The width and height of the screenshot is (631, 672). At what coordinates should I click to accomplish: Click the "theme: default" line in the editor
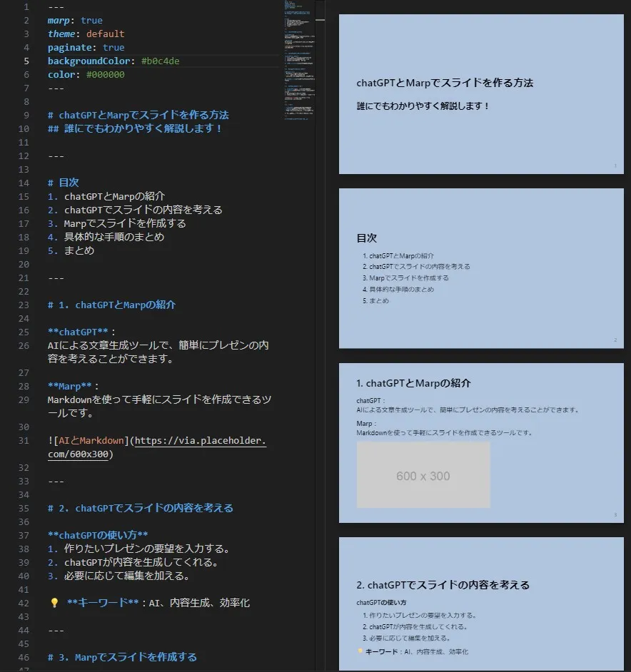[86, 34]
